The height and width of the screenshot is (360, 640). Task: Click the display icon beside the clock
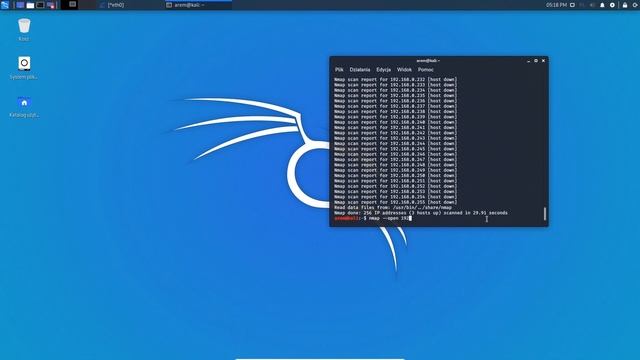point(572,5)
